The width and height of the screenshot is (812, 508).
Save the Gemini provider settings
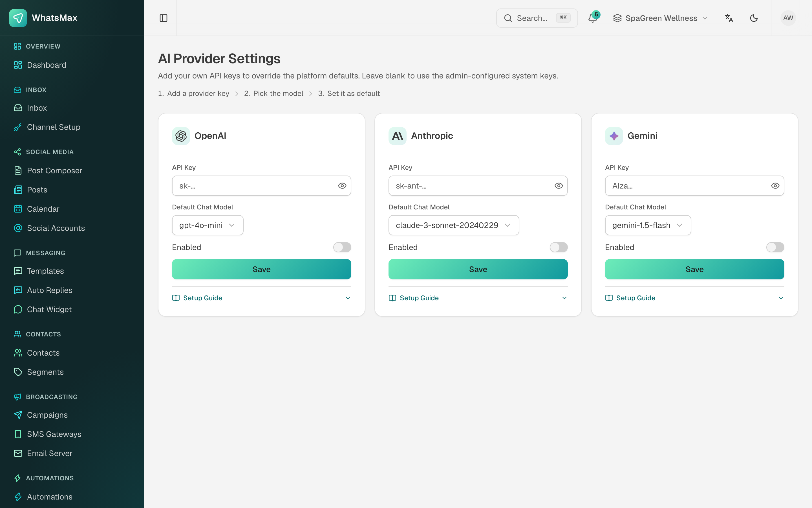(694, 269)
